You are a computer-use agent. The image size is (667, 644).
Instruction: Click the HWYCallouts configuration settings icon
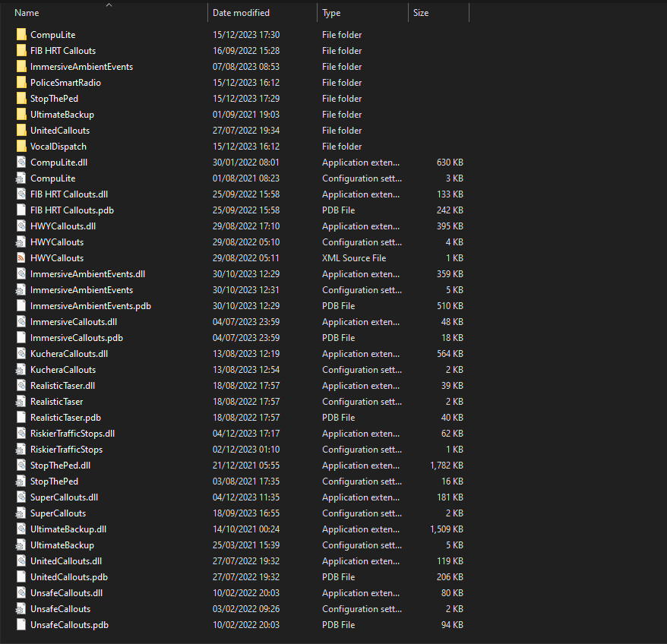point(21,242)
